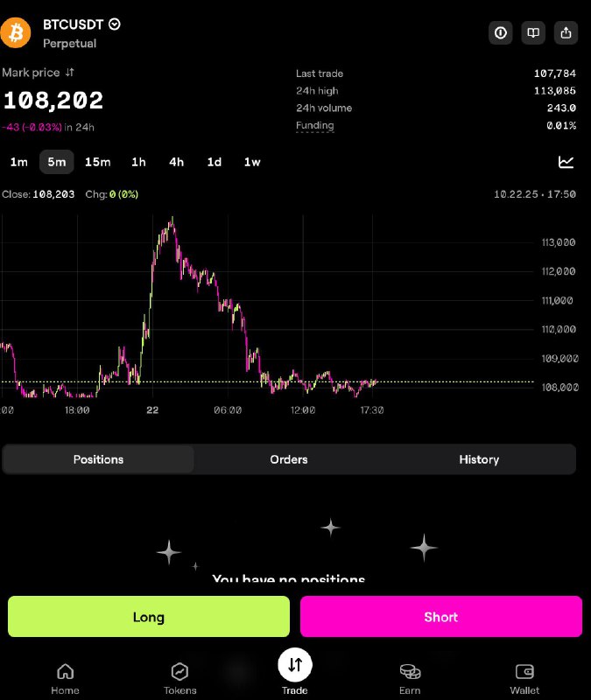Tap the round Trade arrows button

pyautogui.click(x=295, y=665)
